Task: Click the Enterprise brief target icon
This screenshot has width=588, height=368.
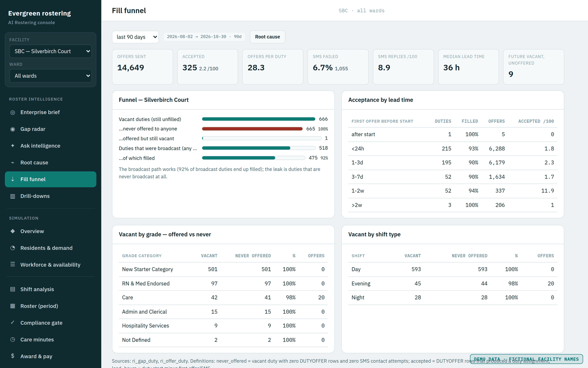Action: [12, 112]
